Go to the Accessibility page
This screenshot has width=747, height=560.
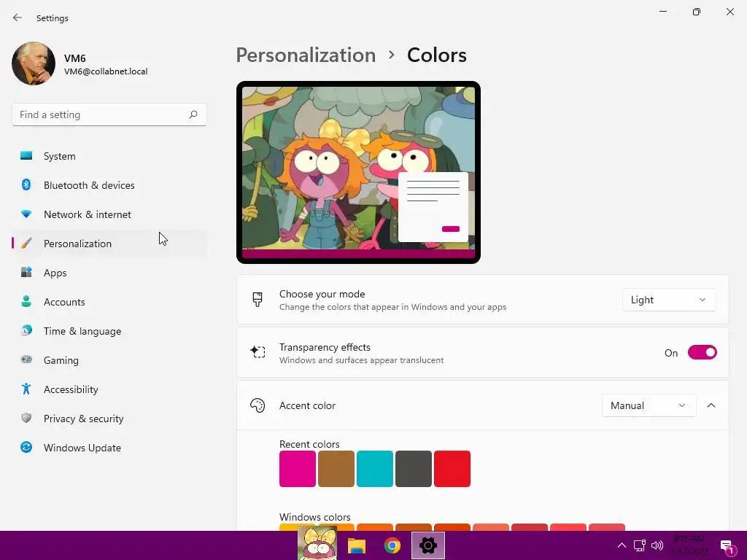109,389
